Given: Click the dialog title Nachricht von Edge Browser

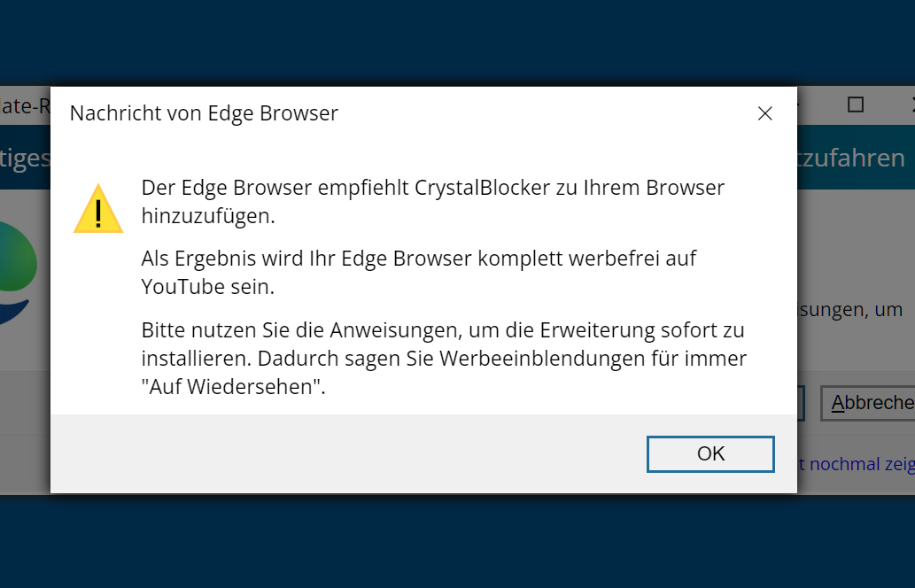Looking at the screenshot, I should point(204,113).
